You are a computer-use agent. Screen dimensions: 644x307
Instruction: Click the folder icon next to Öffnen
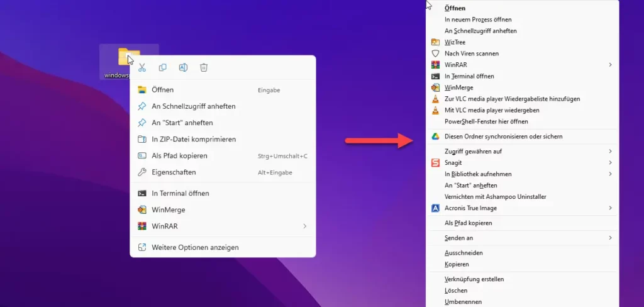(x=142, y=89)
